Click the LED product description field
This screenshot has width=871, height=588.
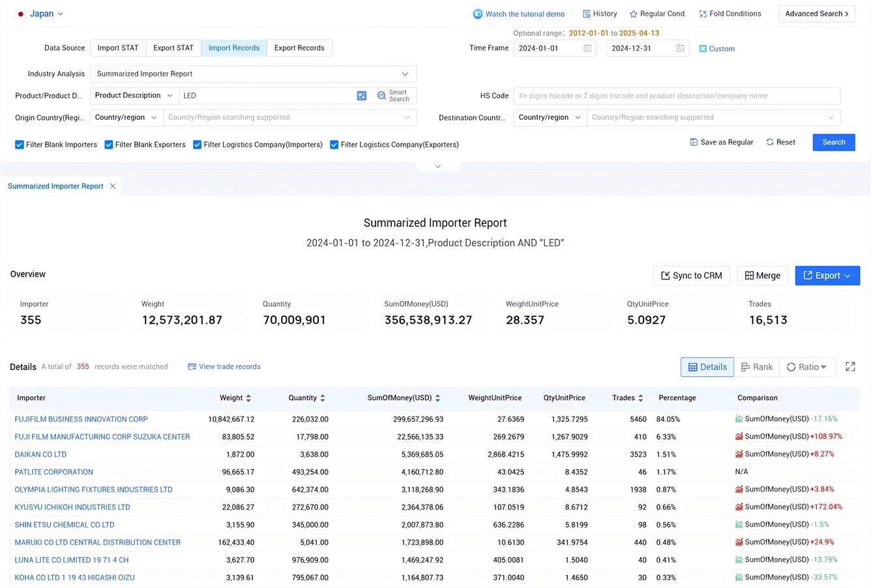pos(267,96)
